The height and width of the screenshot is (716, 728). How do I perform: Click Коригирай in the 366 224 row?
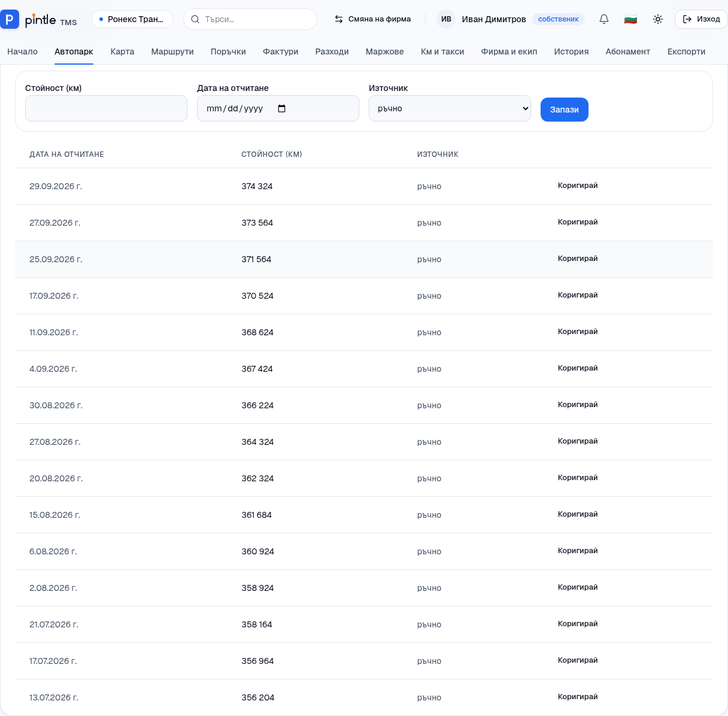tap(578, 405)
